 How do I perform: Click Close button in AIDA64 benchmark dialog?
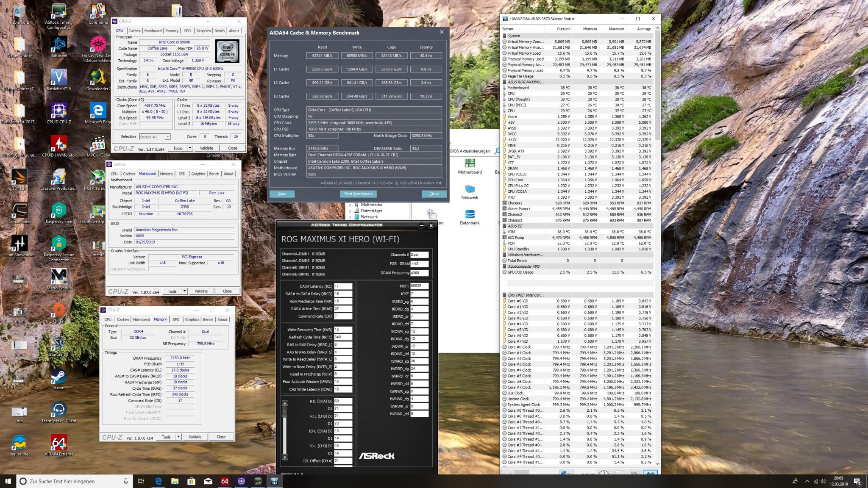pyautogui.click(x=434, y=194)
